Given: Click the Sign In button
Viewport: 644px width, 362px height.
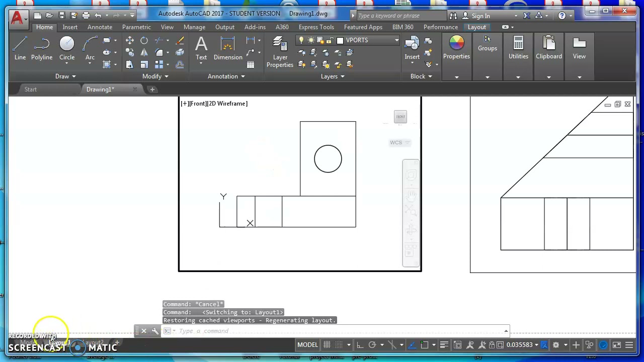Looking at the screenshot, I should click(x=476, y=16).
